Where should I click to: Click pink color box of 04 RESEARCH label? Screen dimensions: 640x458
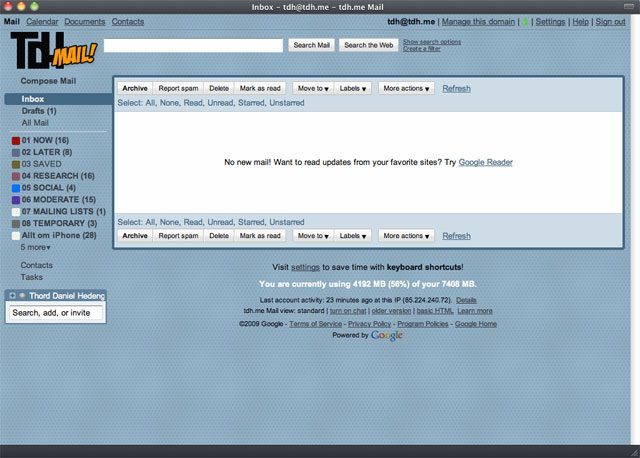pos(16,176)
